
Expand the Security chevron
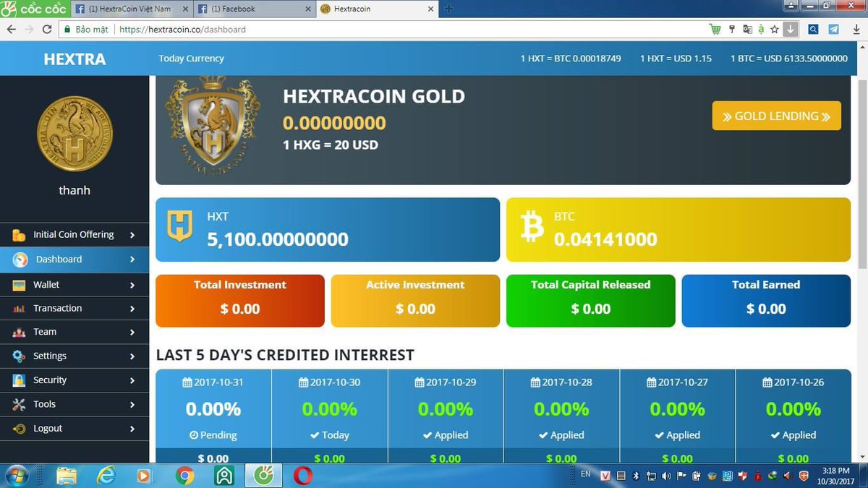click(132, 380)
